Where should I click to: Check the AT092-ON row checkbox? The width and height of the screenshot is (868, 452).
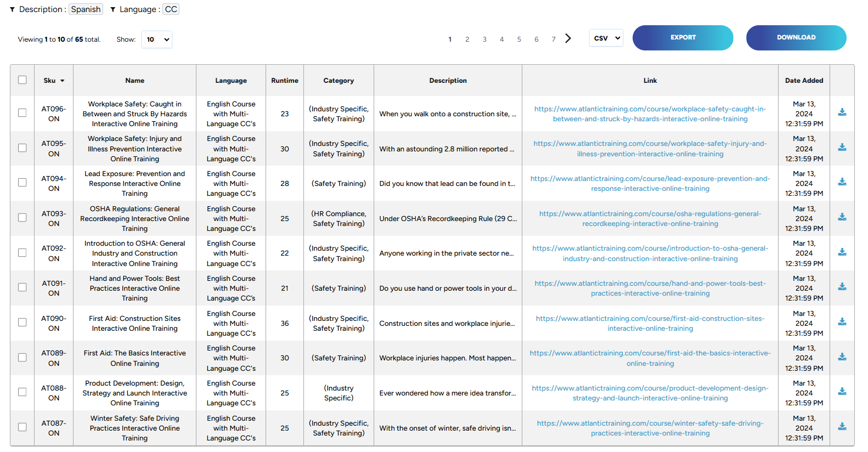(22, 253)
